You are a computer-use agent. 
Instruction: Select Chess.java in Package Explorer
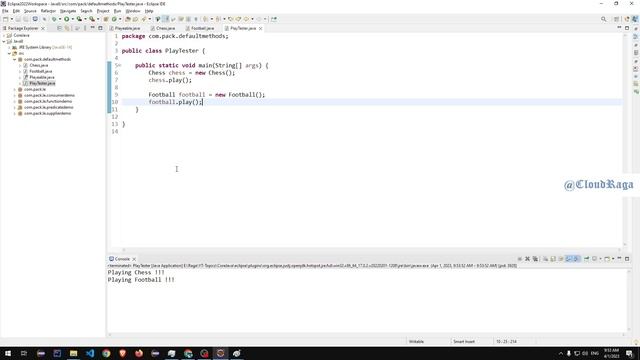click(x=39, y=65)
